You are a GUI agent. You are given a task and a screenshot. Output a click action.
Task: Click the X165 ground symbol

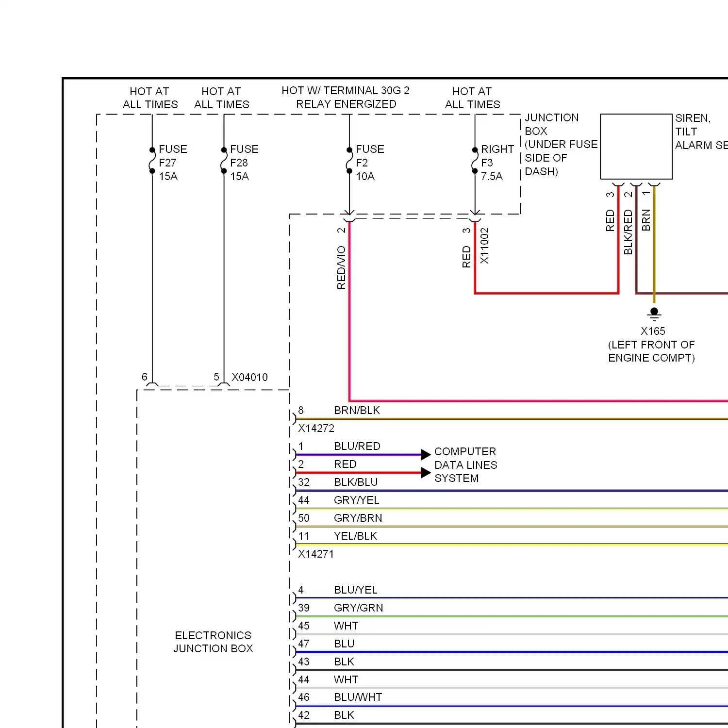654,314
